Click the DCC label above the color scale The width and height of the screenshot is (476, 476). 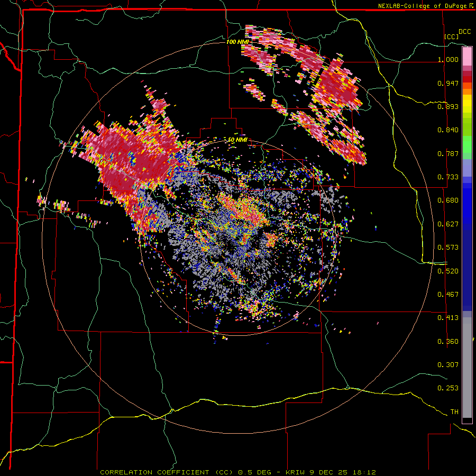pyautogui.click(x=464, y=32)
